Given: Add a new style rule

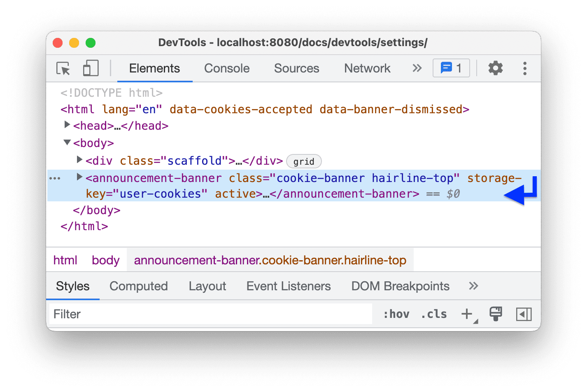Looking at the screenshot, I should pyautogui.click(x=467, y=314).
